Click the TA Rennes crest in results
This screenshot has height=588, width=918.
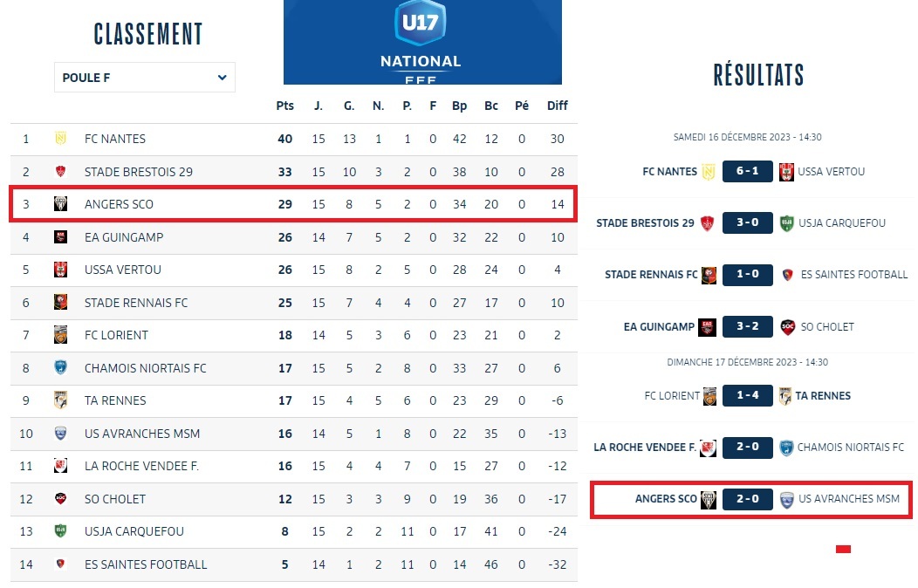(x=785, y=395)
